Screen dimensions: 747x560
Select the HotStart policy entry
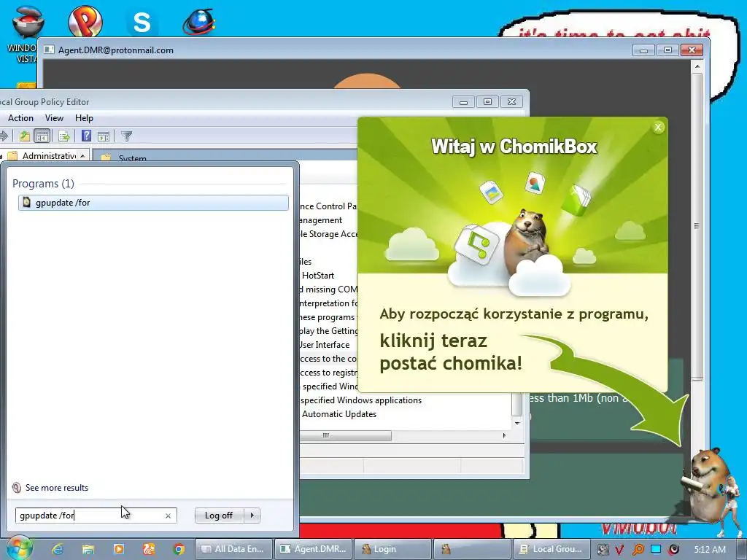(x=318, y=276)
